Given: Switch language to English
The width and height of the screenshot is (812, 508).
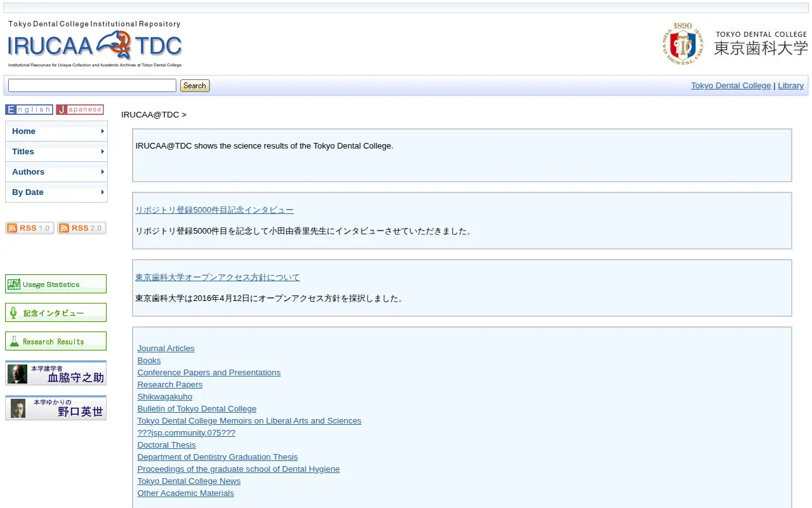Looking at the screenshot, I should (x=29, y=109).
